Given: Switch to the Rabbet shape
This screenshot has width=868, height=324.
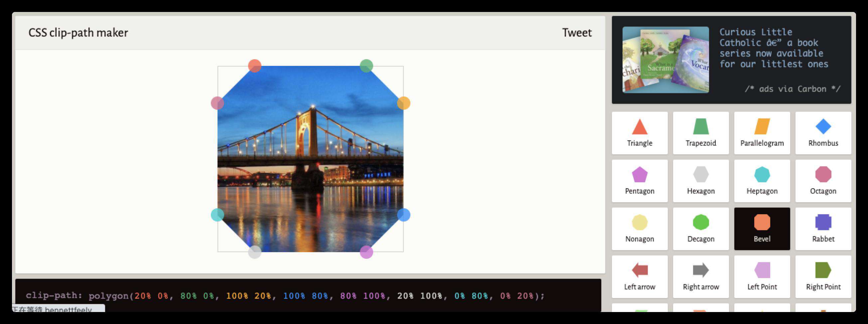Looking at the screenshot, I should click(x=823, y=229).
